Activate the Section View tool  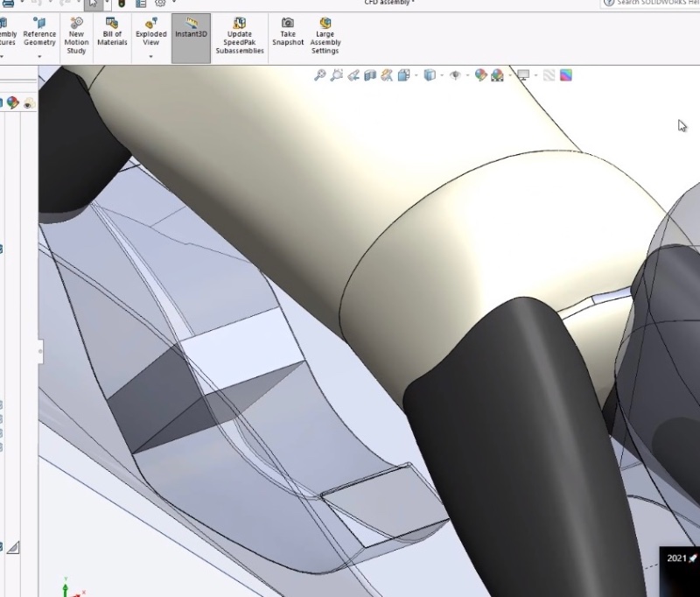point(370,76)
